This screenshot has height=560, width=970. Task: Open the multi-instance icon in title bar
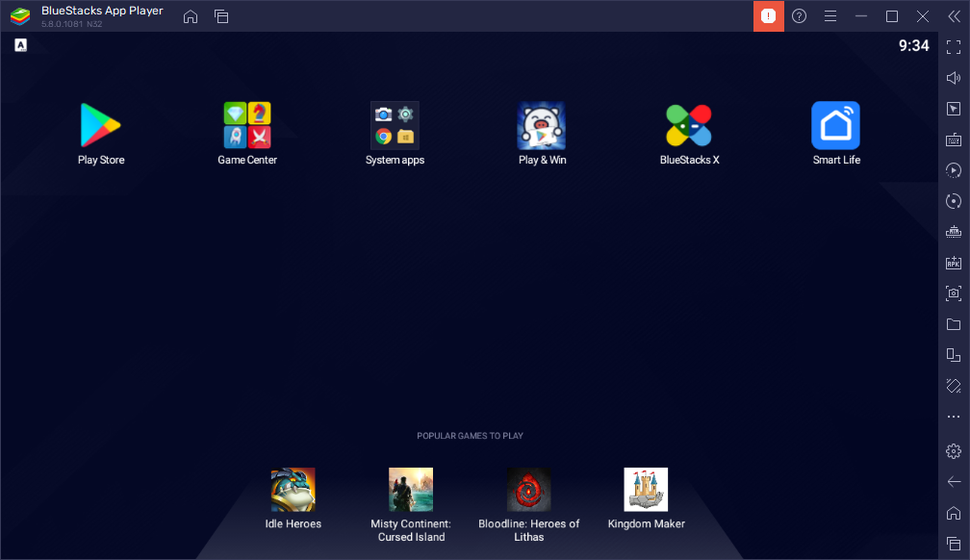[x=221, y=16]
